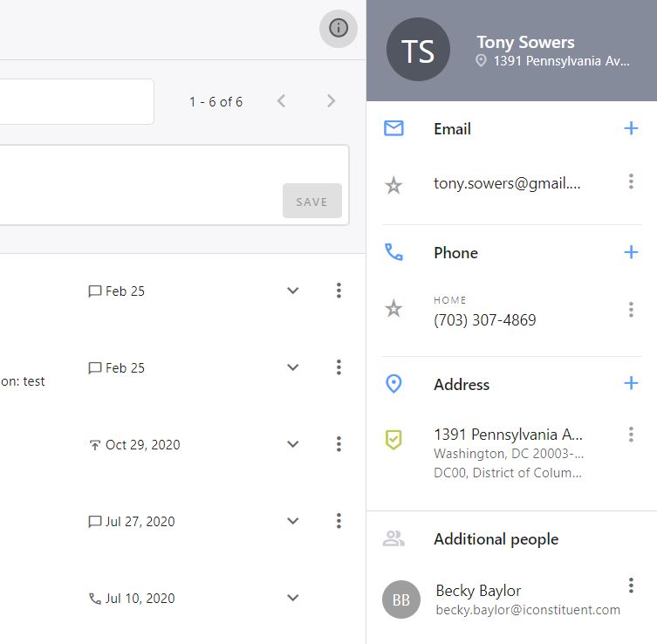Open three-dot menu for Jul 27, 2020 entry
The width and height of the screenshot is (657, 644).
point(339,521)
